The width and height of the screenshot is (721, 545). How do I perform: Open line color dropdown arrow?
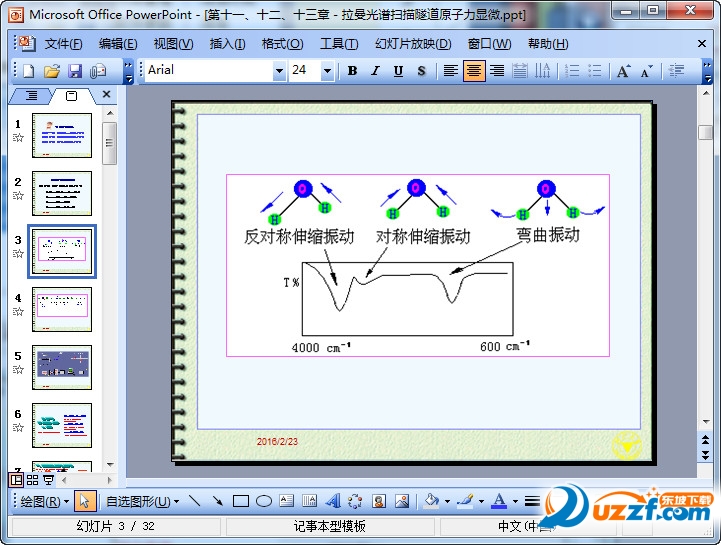coord(481,502)
